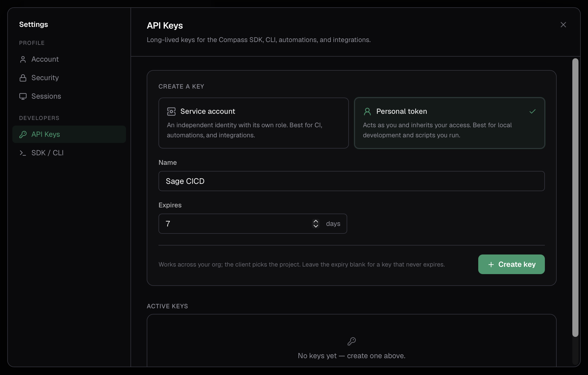Choose the Service account key type

[x=253, y=123]
